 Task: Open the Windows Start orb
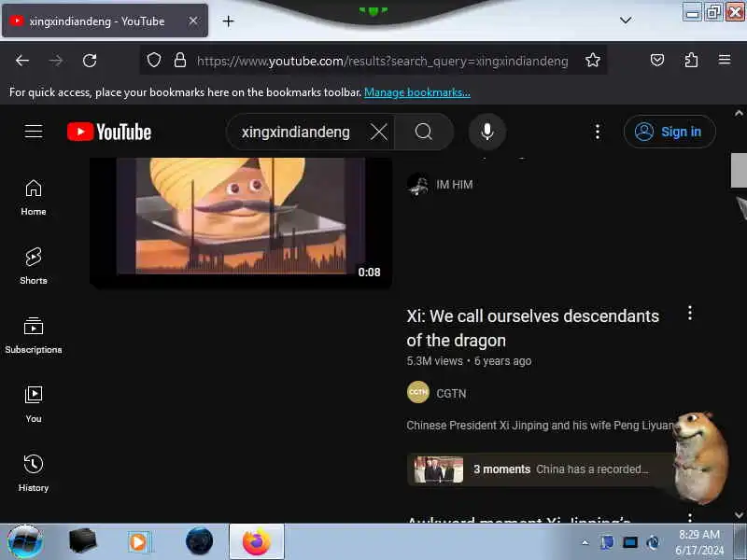click(x=25, y=542)
